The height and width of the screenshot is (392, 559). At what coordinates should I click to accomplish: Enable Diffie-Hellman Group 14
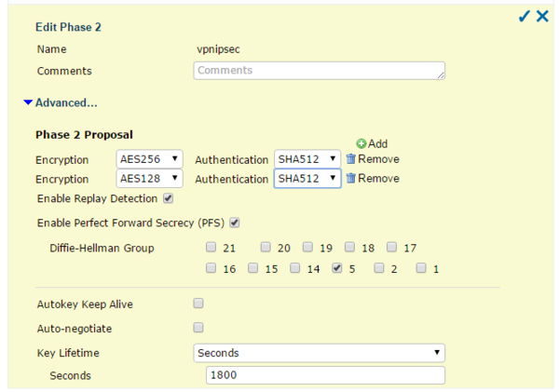[x=295, y=268]
